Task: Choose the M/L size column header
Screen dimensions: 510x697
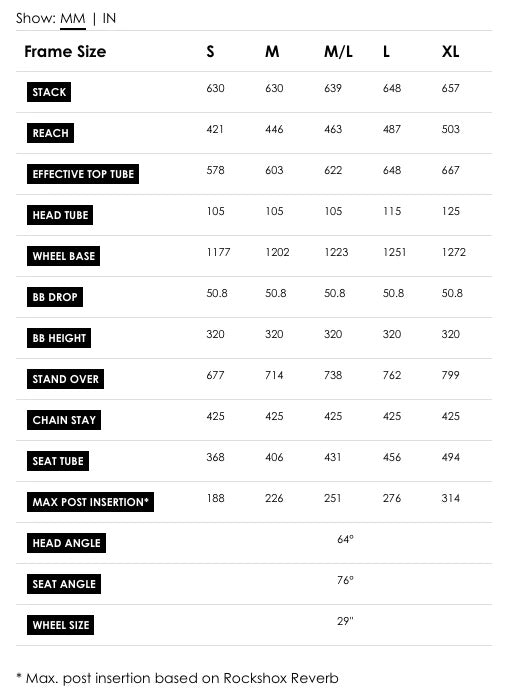Action: tap(338, 52)
